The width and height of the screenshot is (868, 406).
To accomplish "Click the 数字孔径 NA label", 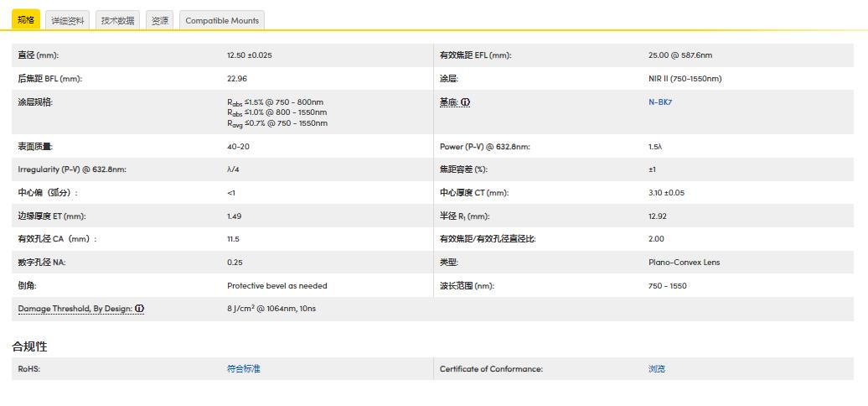I will [x=42, y=263].
